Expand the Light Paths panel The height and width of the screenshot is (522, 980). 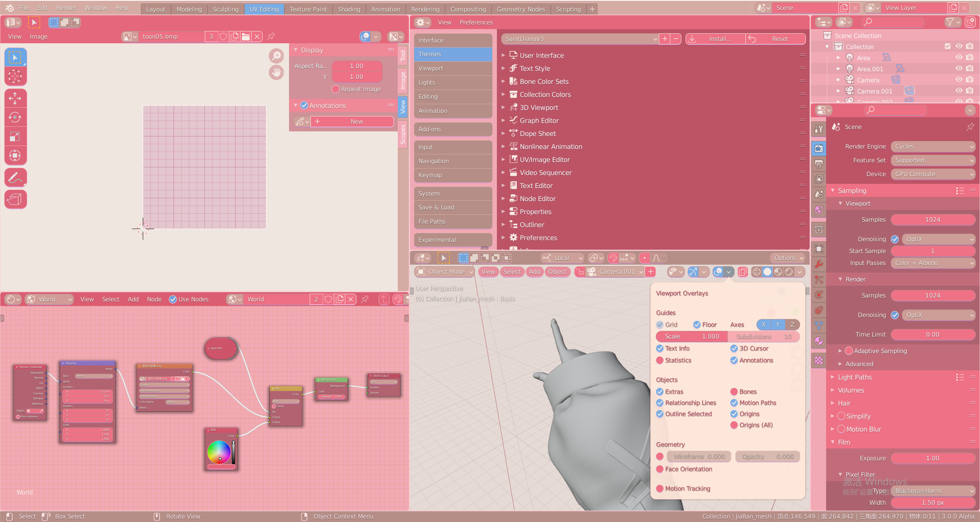(854, 377)
